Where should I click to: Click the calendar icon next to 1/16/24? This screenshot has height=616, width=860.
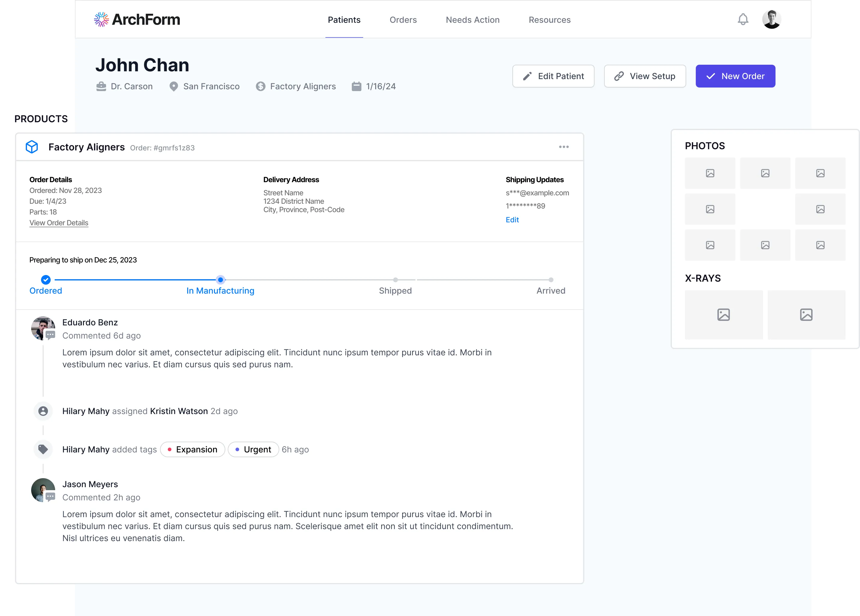click(x=357, y=86)
